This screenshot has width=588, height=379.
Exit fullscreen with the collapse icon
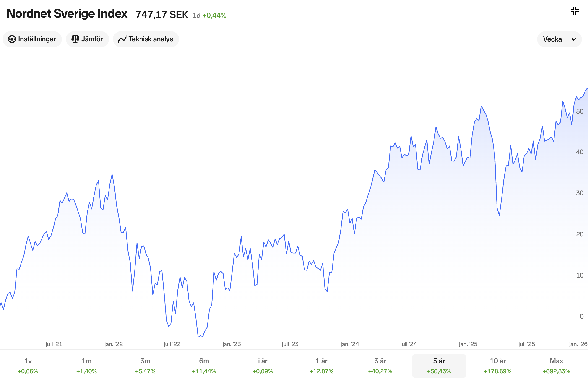click(x=575, y=11)
